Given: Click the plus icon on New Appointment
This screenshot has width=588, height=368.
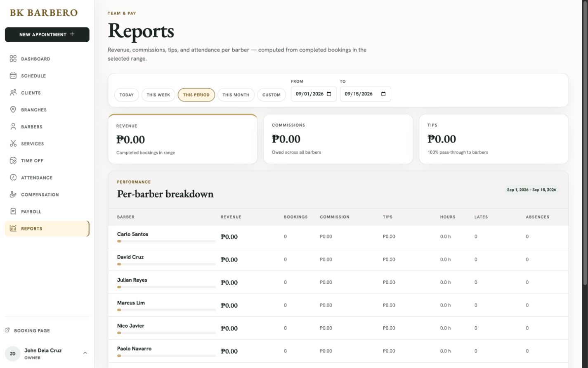Looking at the screenshot, I should pyautogui.click(x=72, y=34).
